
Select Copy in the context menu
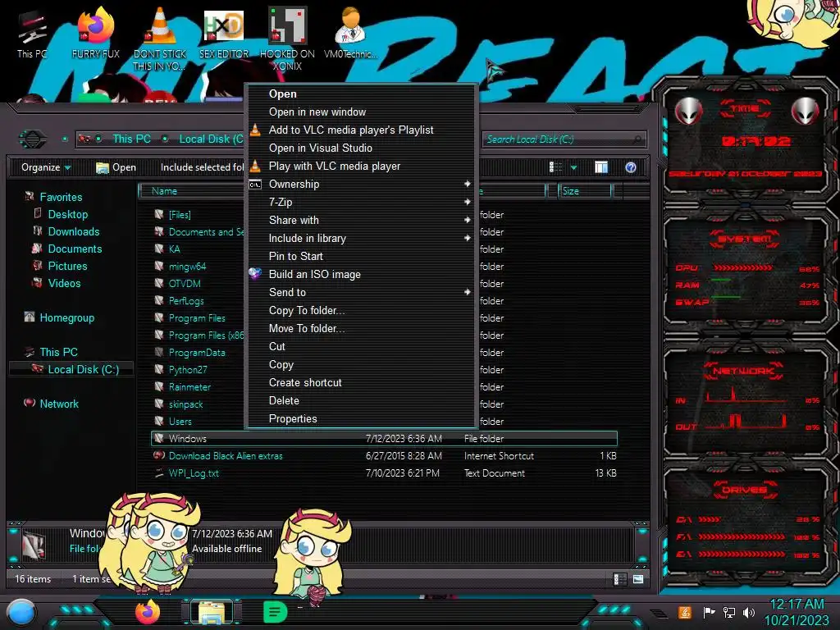360,365
